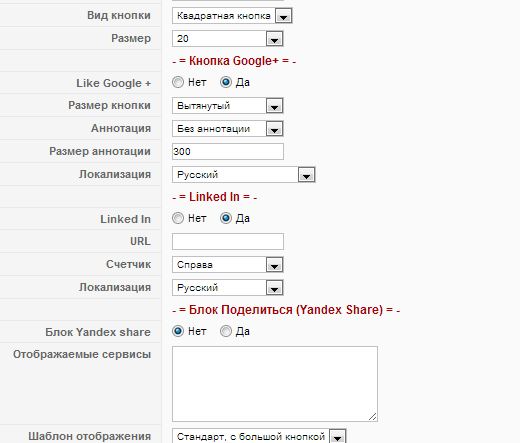This screenshot has width=520, height=443.
Task: Open Linked In Локализация dropdown
Action: (x=228, y=288)
